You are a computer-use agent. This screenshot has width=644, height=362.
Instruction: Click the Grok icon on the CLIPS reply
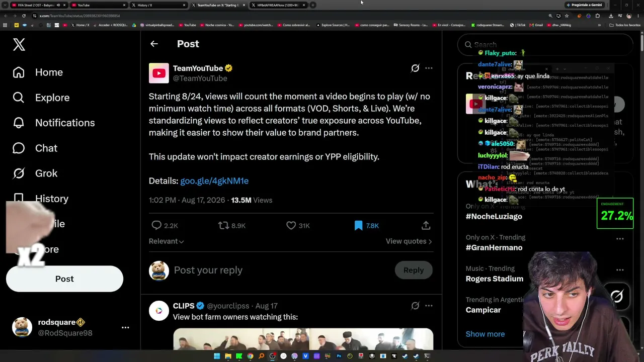(x=415, y=306)
